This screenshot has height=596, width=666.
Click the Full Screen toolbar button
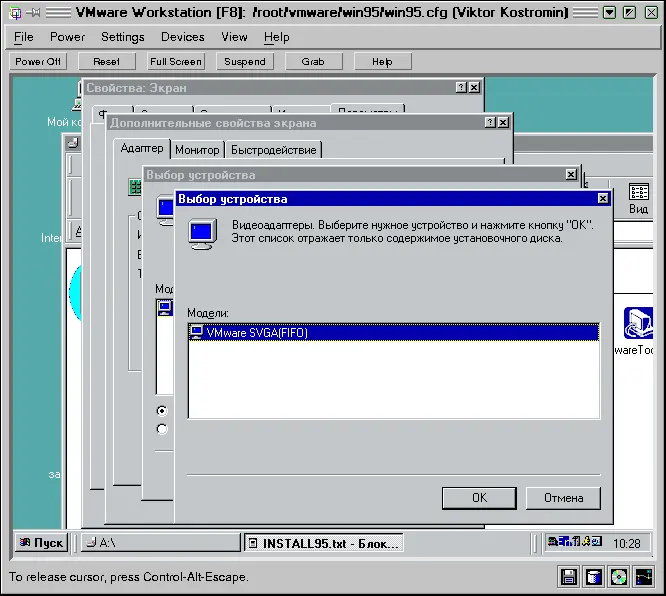tap(176, 62)
